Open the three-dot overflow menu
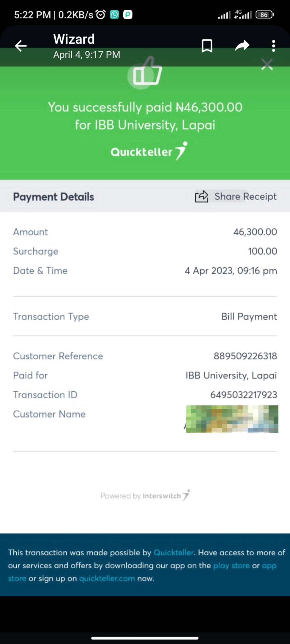The height and width of the screenshot is (644, 290). [x=273, y=46]
